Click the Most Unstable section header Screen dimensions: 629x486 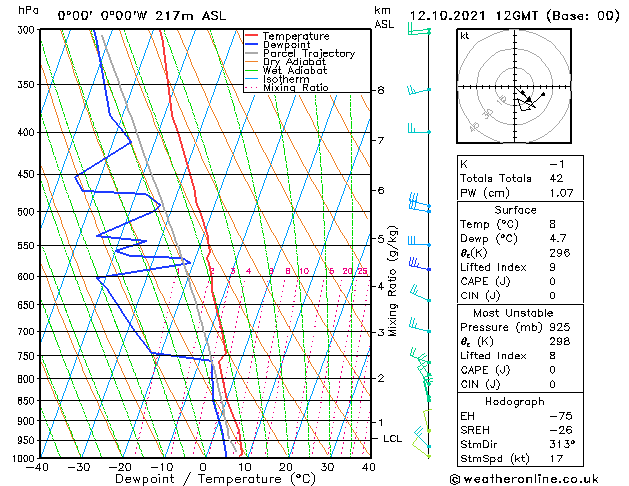[513, 313]
